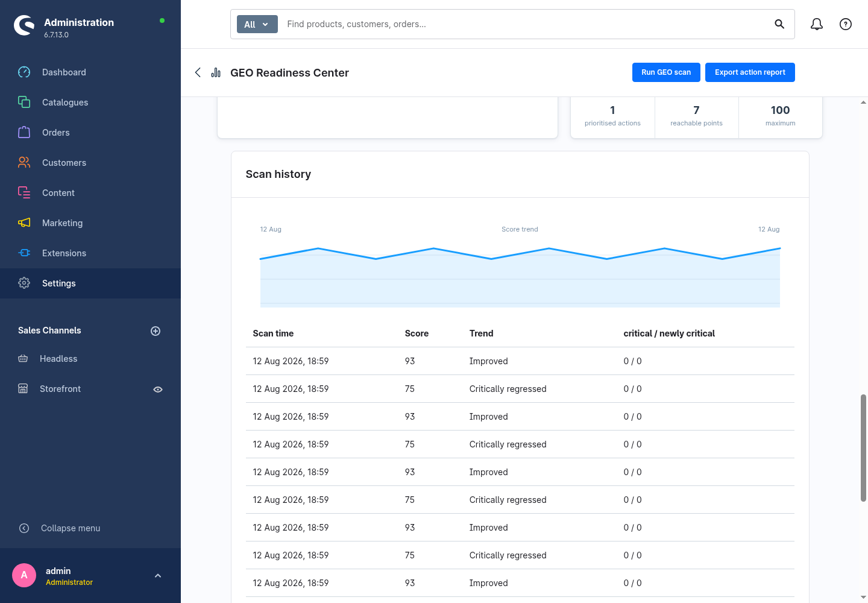Open the Marketing menu item
The image size is (868, 603).
point(90,223)
